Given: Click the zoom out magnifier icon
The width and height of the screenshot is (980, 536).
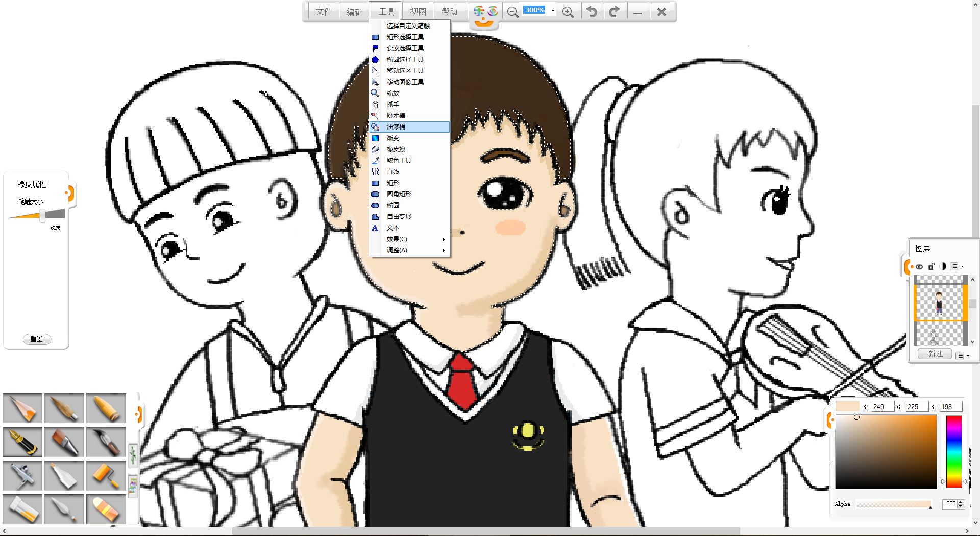Looking at the screenshot, I should point(513,12).
